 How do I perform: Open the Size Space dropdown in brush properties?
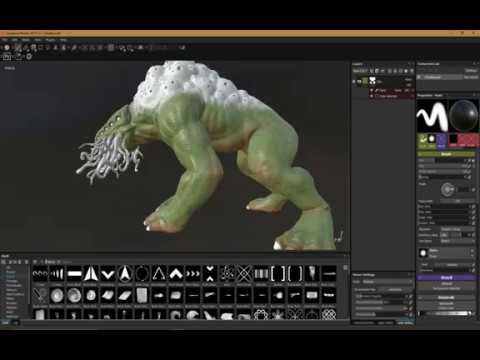point(457,241)
